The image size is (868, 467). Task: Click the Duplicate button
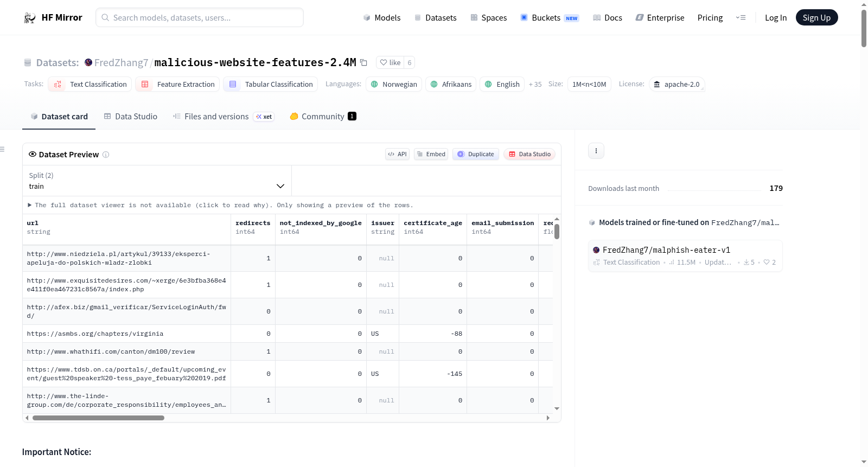(476, 154)
